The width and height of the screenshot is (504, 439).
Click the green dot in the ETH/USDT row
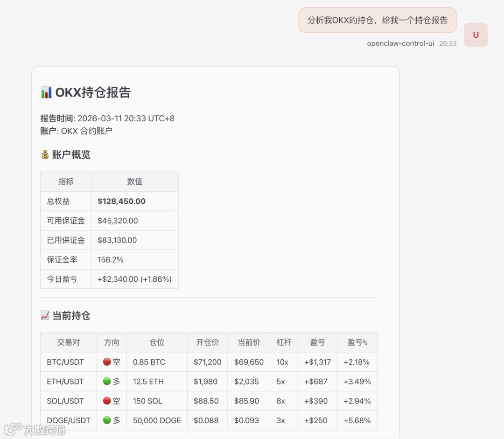pyautogui.click(x=107, y=382)
